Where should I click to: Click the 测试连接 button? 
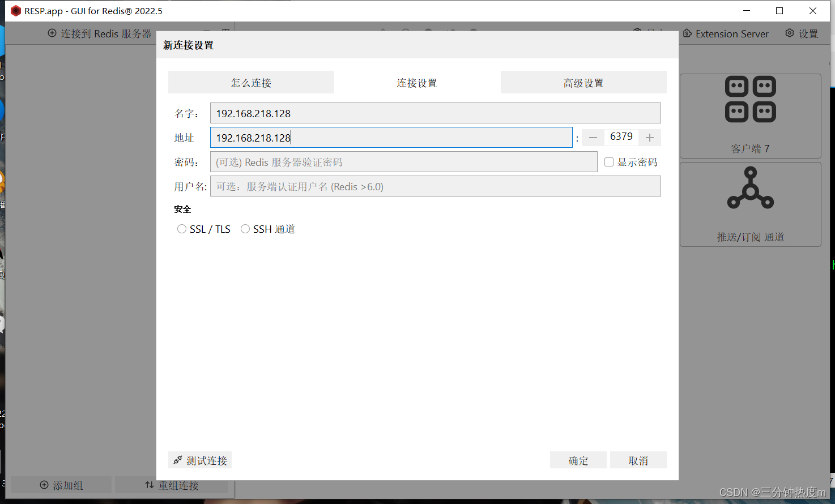[200, 460]
